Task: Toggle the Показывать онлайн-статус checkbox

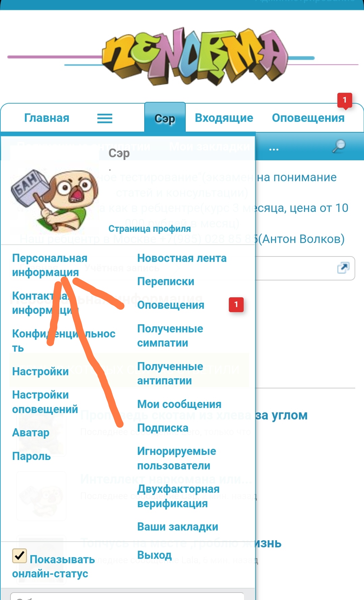Action: (x=20, y=555)
